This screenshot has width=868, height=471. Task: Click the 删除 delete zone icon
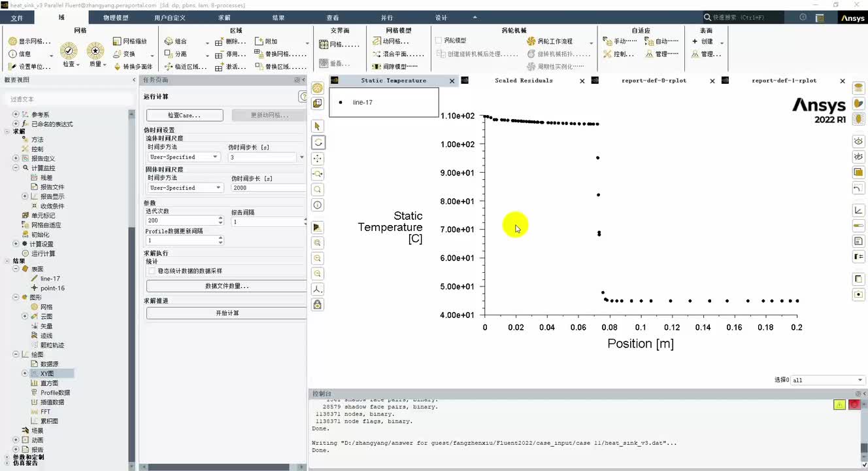(218, 41)
